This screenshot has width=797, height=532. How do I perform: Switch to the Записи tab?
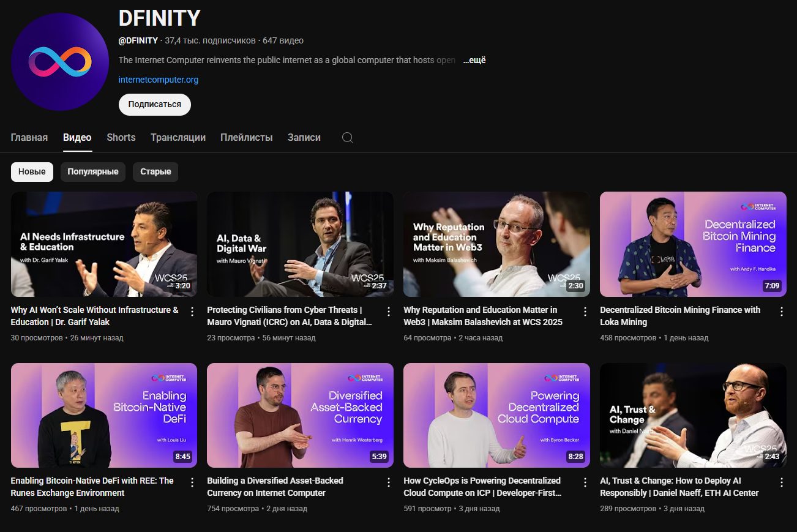pos(304,138)
